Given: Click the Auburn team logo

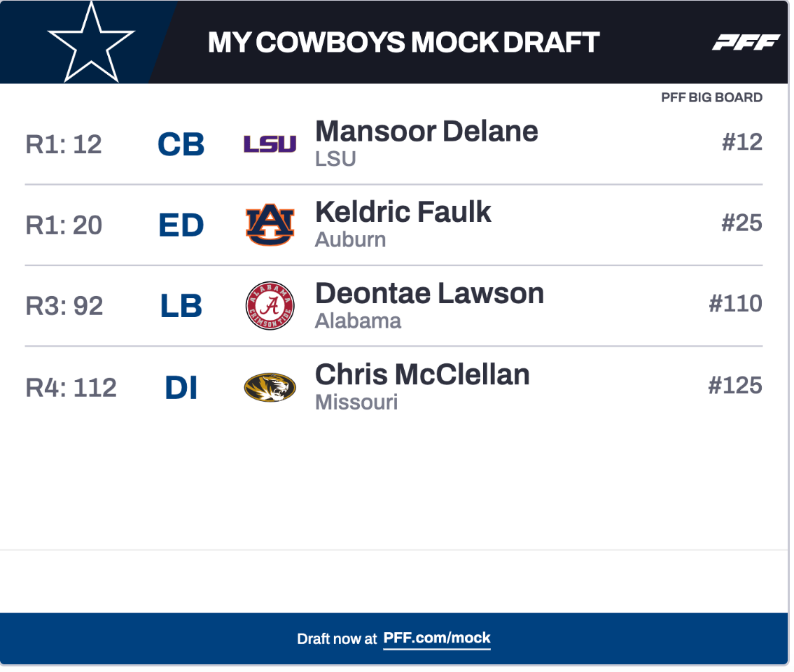Looking at the screenshot, I should click(270, 225).
